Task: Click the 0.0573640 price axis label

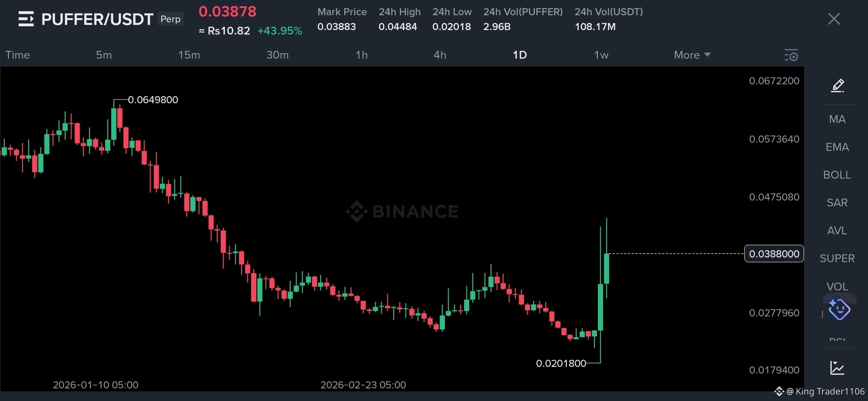Action: tap(774, 139)
